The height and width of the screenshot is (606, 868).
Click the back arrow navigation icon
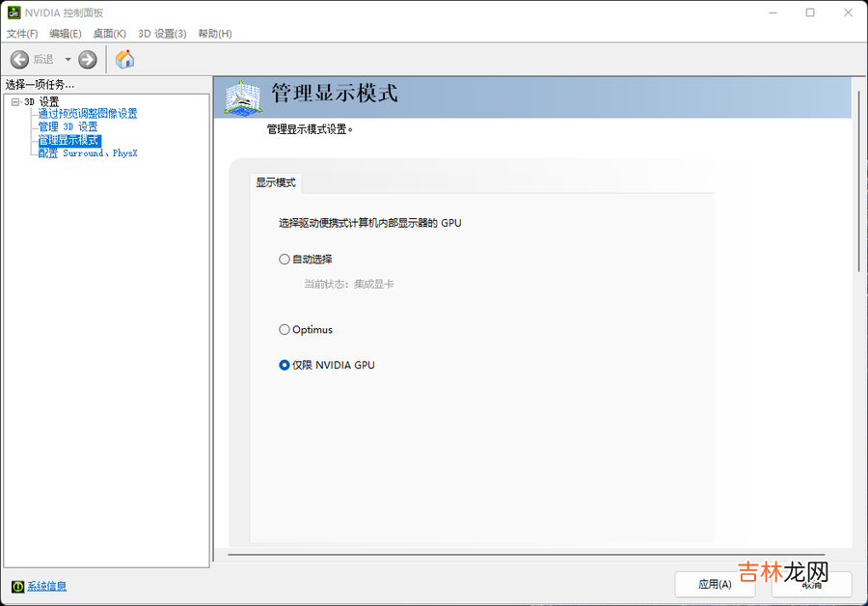pyautogui.click(x=19, y=60)
